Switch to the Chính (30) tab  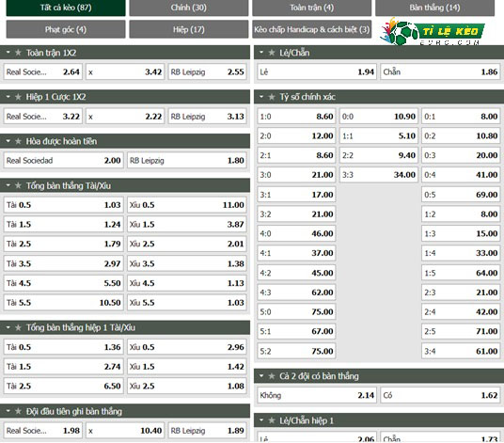[x=189, y=8]
